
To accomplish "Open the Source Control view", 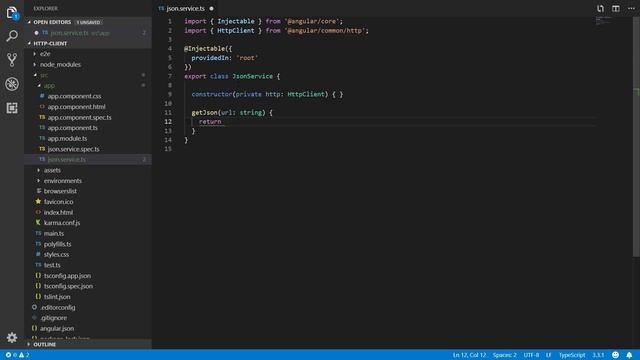I will click(12, 60).
